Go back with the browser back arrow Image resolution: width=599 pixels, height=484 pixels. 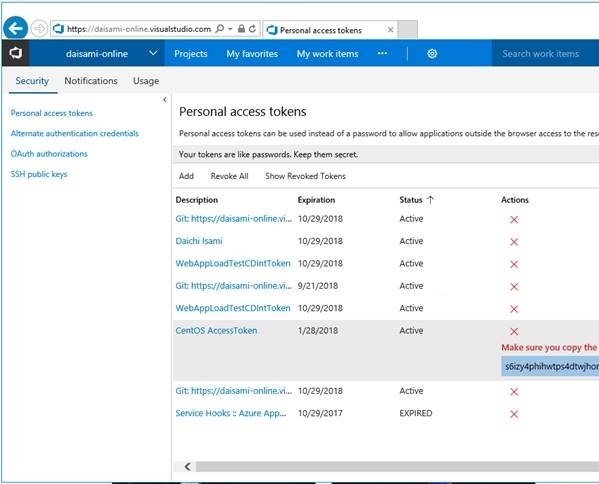point(15,28)
